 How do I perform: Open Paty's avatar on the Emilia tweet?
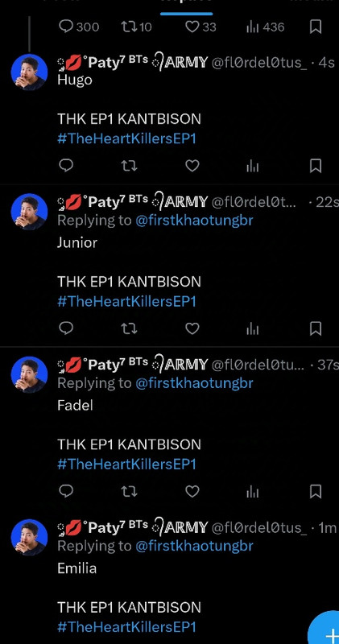(29, 537)
